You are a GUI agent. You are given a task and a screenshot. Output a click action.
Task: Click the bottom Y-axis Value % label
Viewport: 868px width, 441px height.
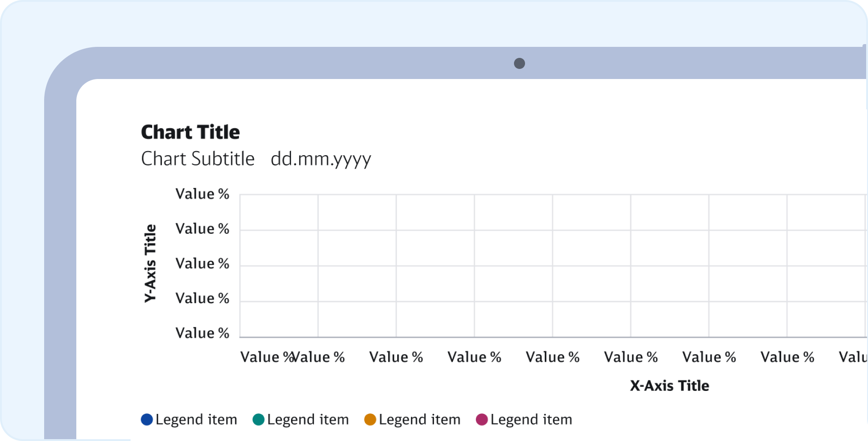[202, 333]
